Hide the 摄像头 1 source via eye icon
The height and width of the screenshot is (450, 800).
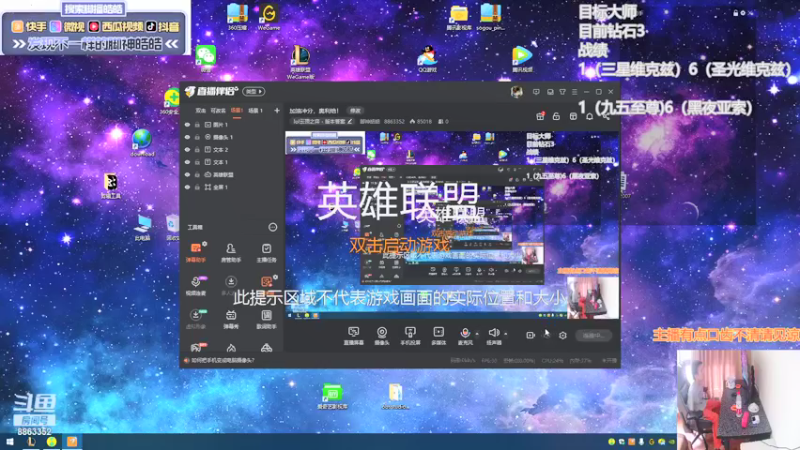187,137
